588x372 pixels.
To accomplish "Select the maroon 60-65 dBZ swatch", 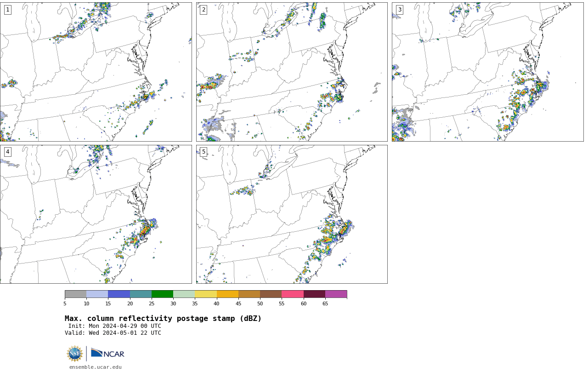I will (x=314, y=294).
